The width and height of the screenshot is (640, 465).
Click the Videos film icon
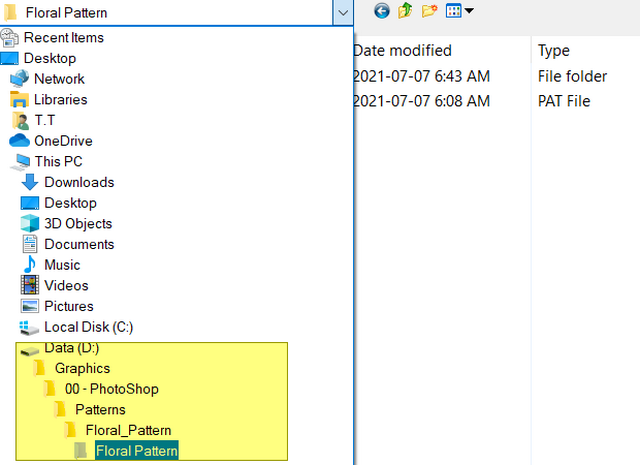(x=30, y=285)
